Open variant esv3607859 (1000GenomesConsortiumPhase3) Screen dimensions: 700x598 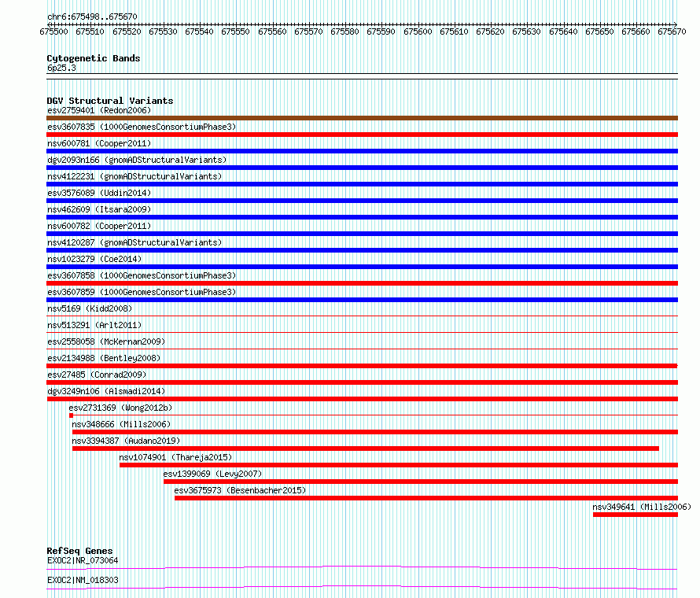point(142,292)
